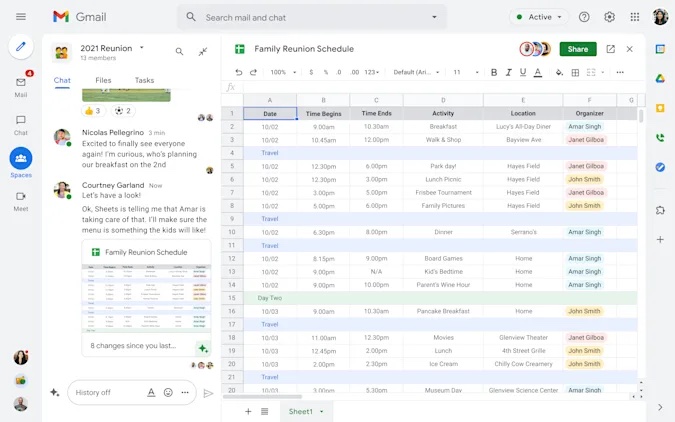Toggle bold formatting in Sheets toolbar
Screen dimensions: 675x422
[494, 72]
